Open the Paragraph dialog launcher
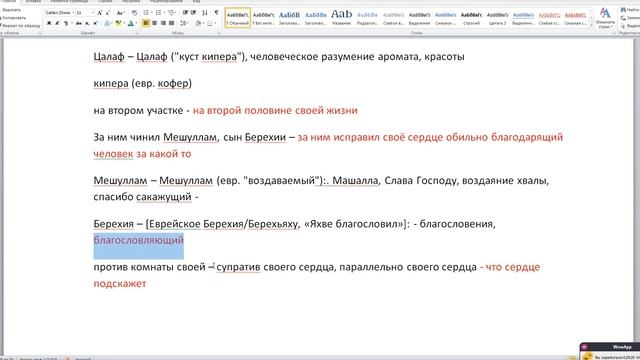 click(219, 33)
